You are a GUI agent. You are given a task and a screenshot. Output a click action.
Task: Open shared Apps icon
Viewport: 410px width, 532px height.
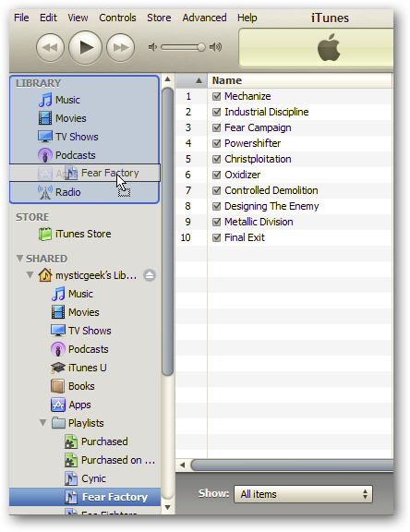(58, 405)
